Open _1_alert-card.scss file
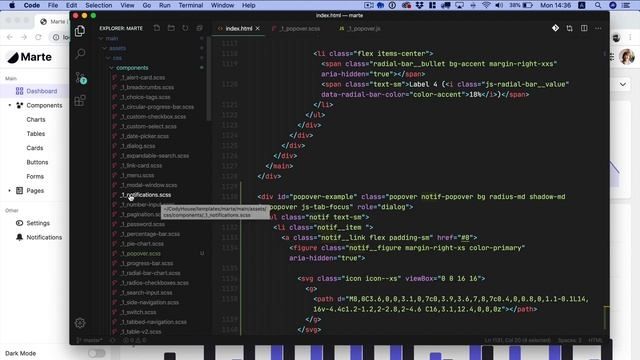Screen dimensions: 640x360 [143, 78]
